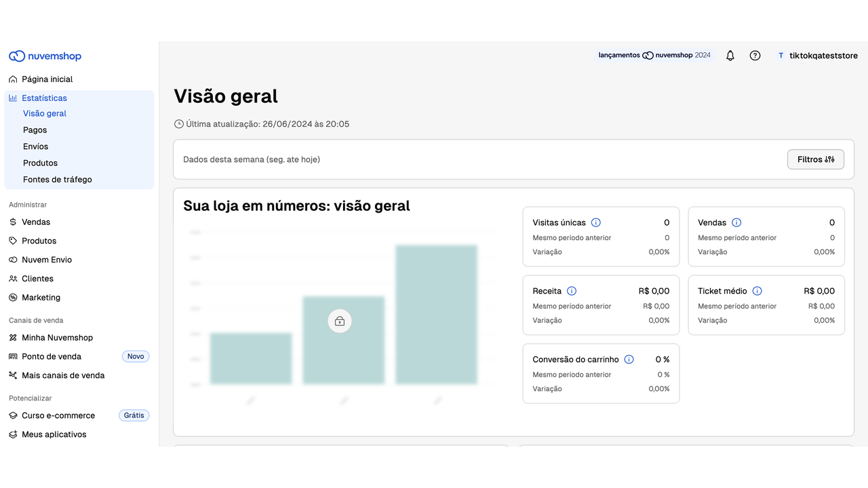Click the lock icon on the chart
This screenshot has width=868, height=488.
coord(340,321)
